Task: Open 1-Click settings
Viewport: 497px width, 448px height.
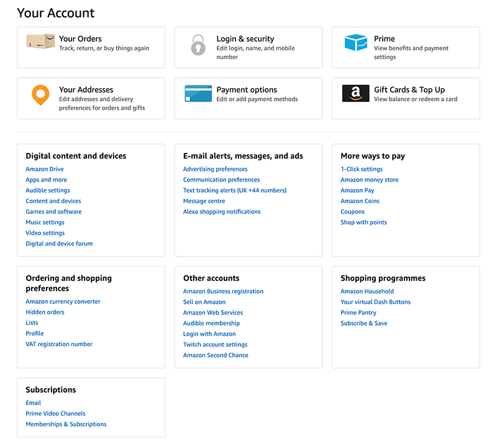Action: pos(362,169)
